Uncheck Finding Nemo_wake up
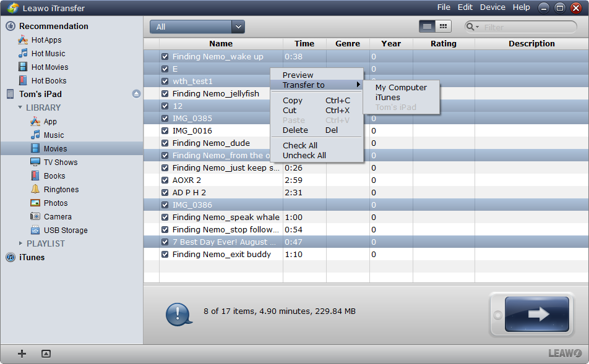The image size is (589, 364). coord(165,57)
